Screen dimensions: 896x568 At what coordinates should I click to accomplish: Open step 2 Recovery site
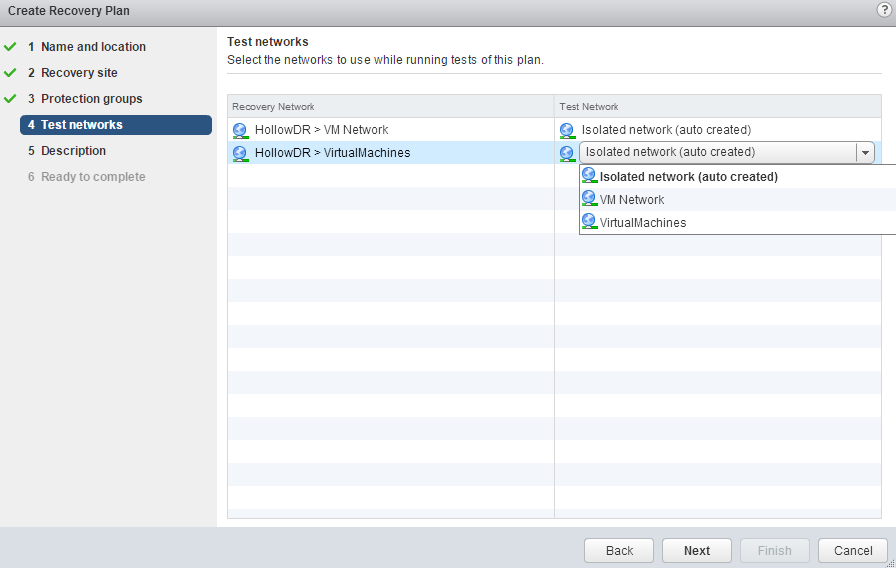[79, 73]
